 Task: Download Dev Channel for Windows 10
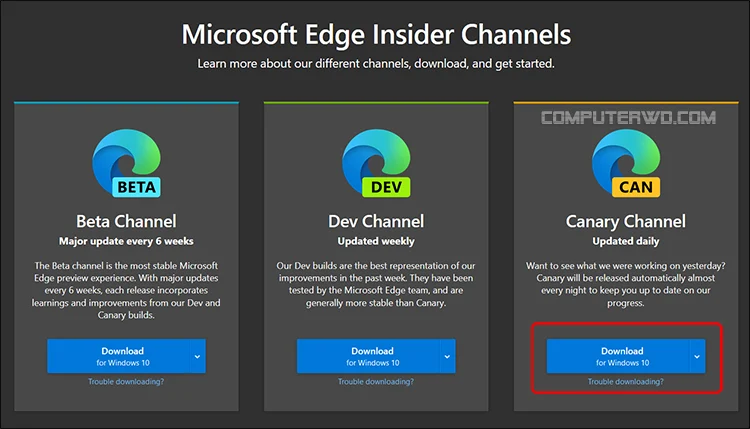click(x=368, y=356)
